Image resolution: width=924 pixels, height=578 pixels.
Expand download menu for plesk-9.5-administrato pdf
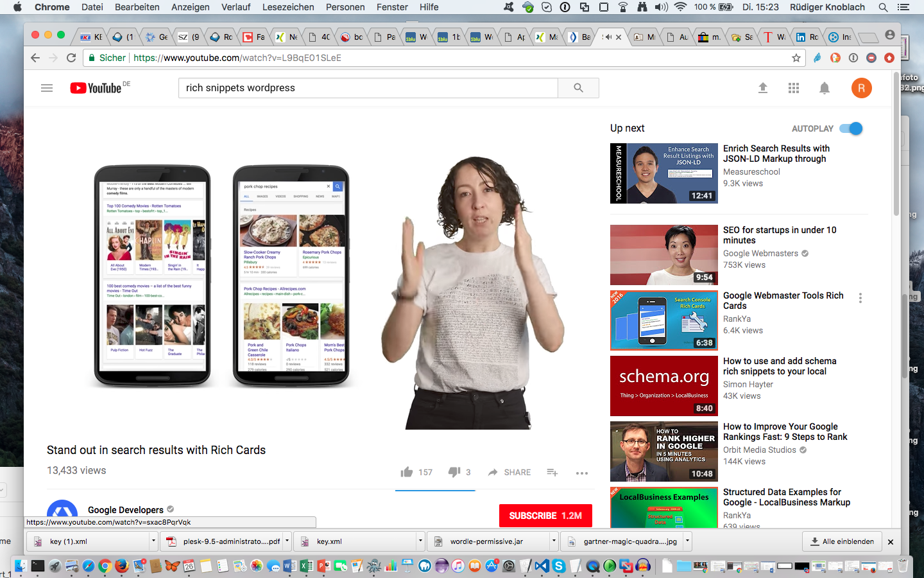tap(287, 541)
